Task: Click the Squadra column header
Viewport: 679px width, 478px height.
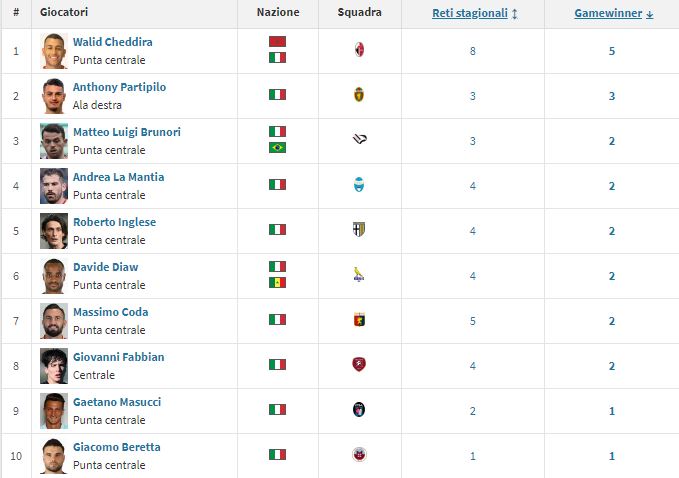Action: 359,14
